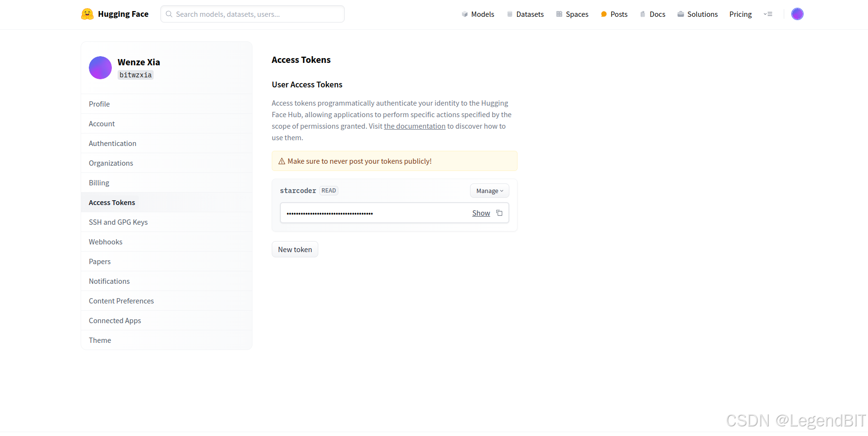Select Access Tokens in settings sidebar
The height and width of the screenshot is (436, 868).
pos(167,202)
